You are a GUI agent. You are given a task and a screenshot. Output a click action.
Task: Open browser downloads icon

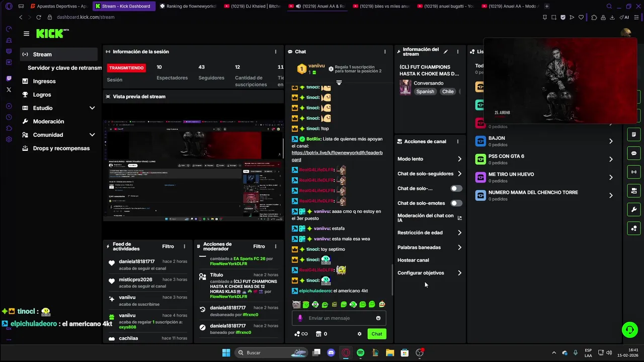(x=612, y=17)
